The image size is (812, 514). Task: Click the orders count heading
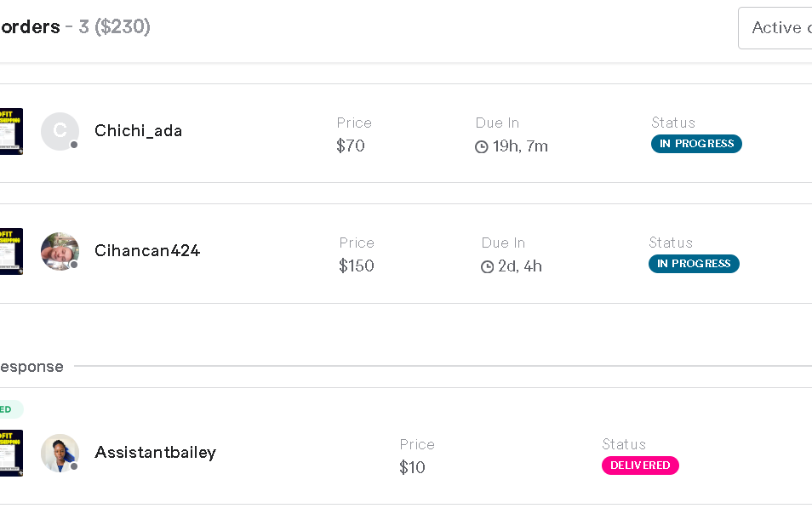click(75, 27)
